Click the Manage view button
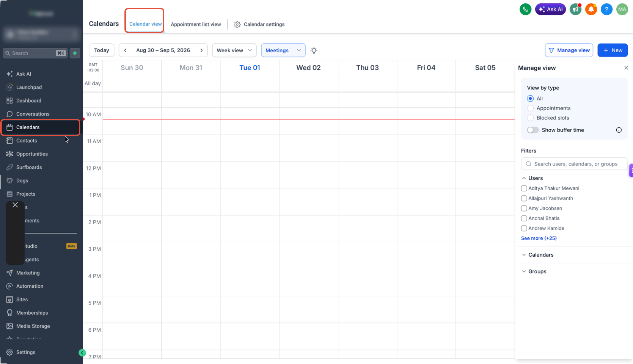633x364 pixels. [x=569, y=50]
